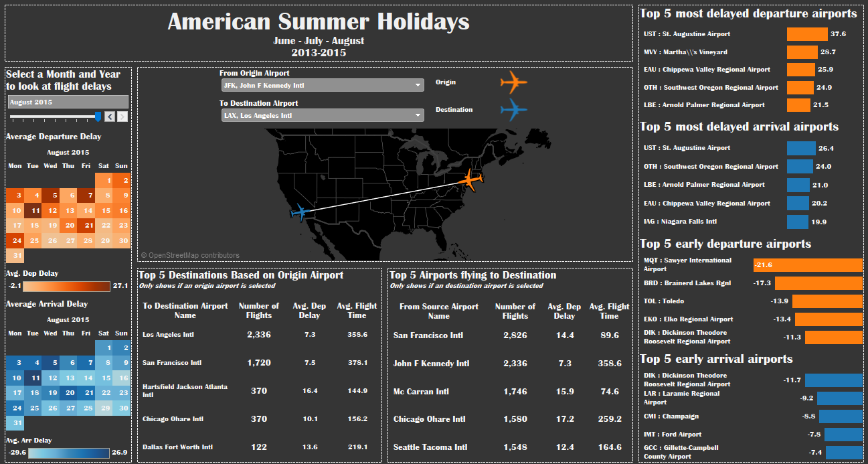Go to previous month with left arrow

pos(110,117)
